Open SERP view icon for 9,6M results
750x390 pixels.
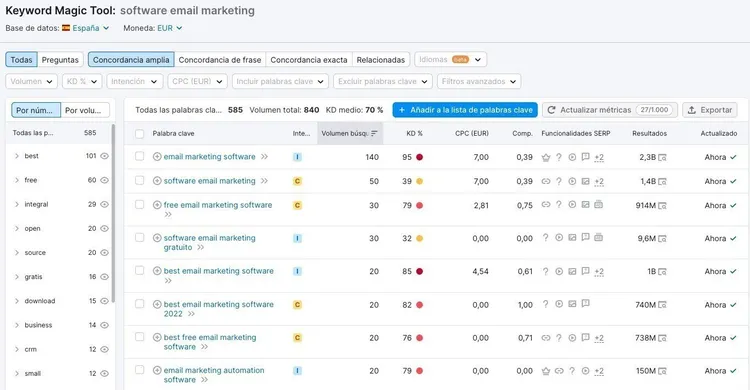click(x=662, y=238)
